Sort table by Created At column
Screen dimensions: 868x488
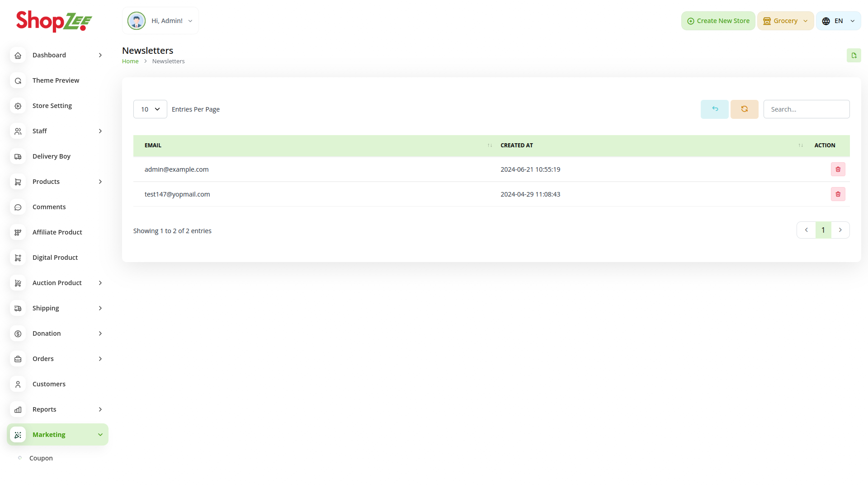click(800, 145)
